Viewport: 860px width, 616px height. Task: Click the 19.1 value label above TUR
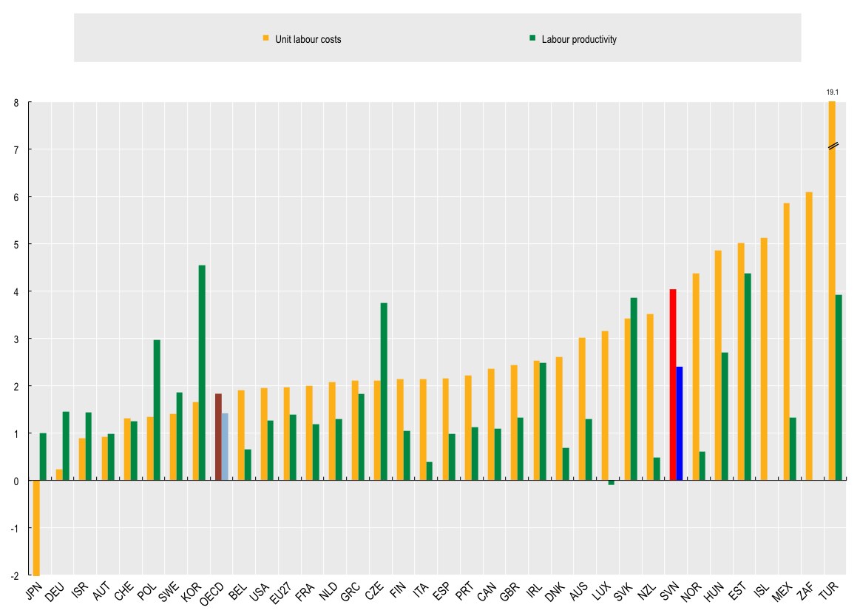[x=832, y=92]
